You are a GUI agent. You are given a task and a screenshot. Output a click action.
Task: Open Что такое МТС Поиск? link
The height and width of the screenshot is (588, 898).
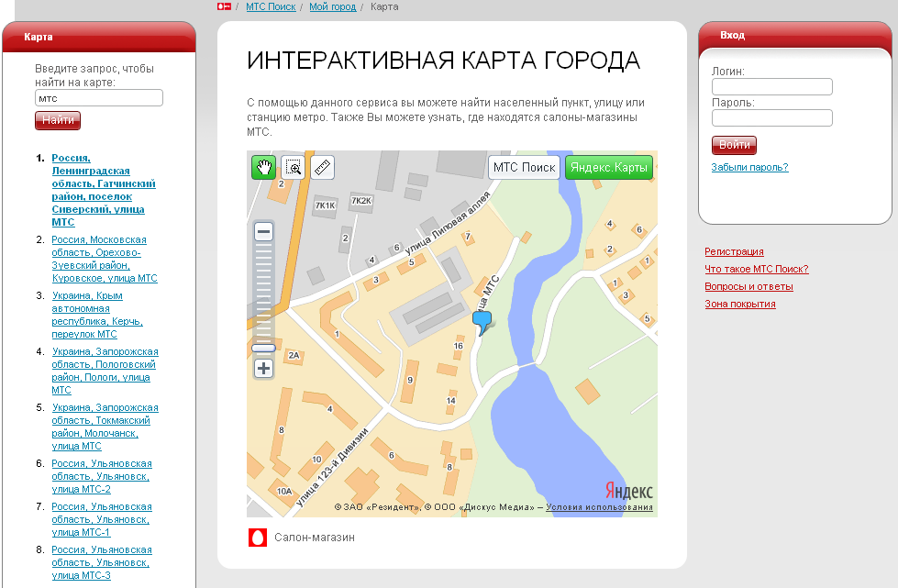pyautogui.click(x=757, y=269)
